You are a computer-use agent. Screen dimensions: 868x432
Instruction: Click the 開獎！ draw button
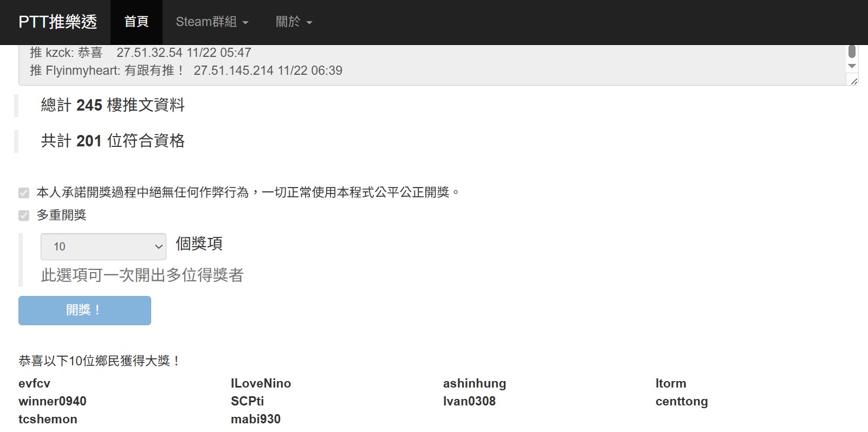(85, 311)
